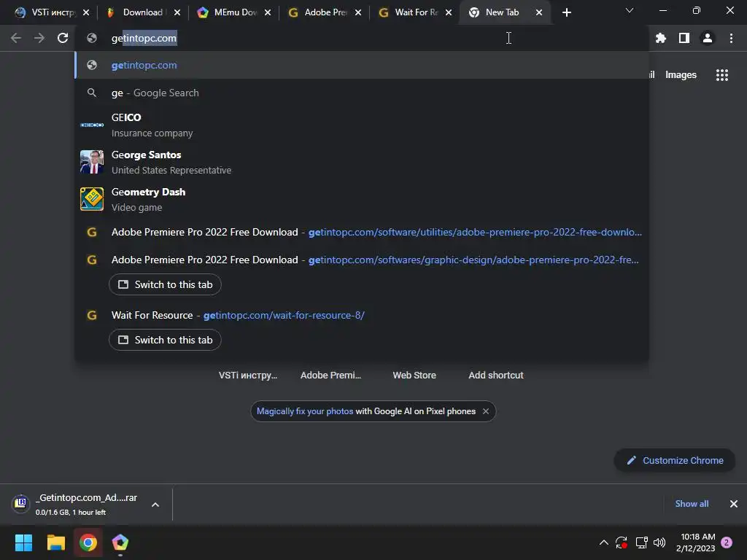The width and height of the screenshot is (747, 560).
Task: Switch to this tab under Adobe Premiere
Action: click(165, 284)
